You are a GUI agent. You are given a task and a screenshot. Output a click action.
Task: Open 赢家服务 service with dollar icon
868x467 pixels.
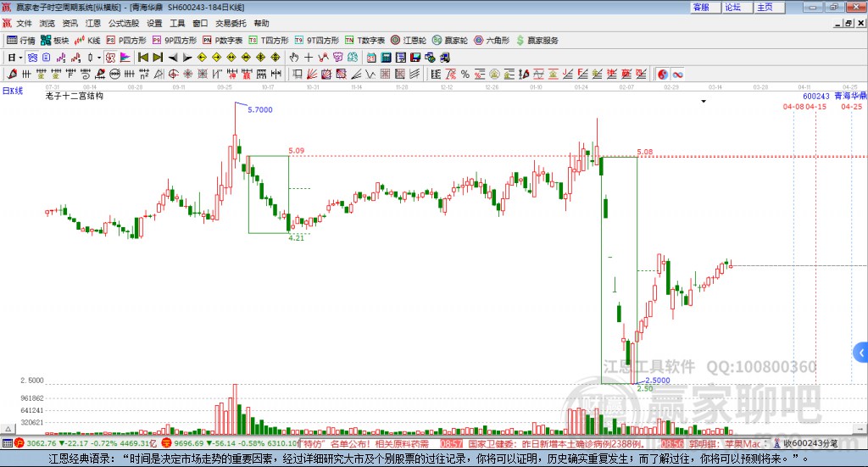pyautogui.click(x=537, y=41)
